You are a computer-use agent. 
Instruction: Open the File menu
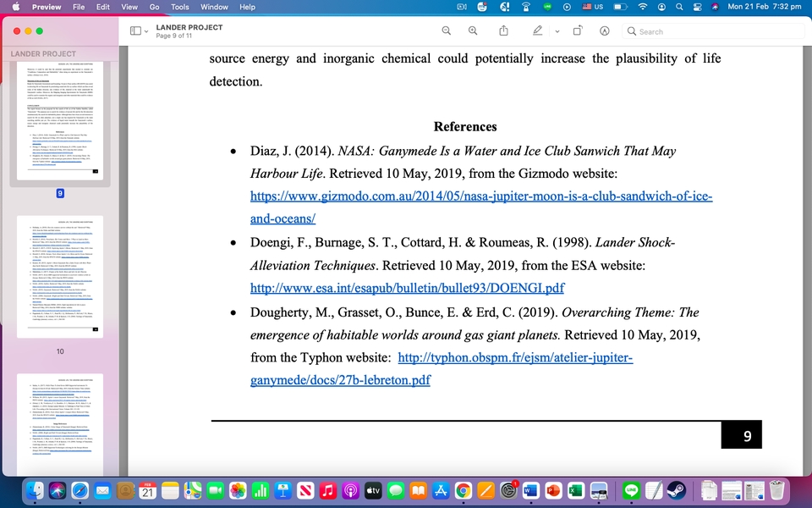click(x=79, y=7)
